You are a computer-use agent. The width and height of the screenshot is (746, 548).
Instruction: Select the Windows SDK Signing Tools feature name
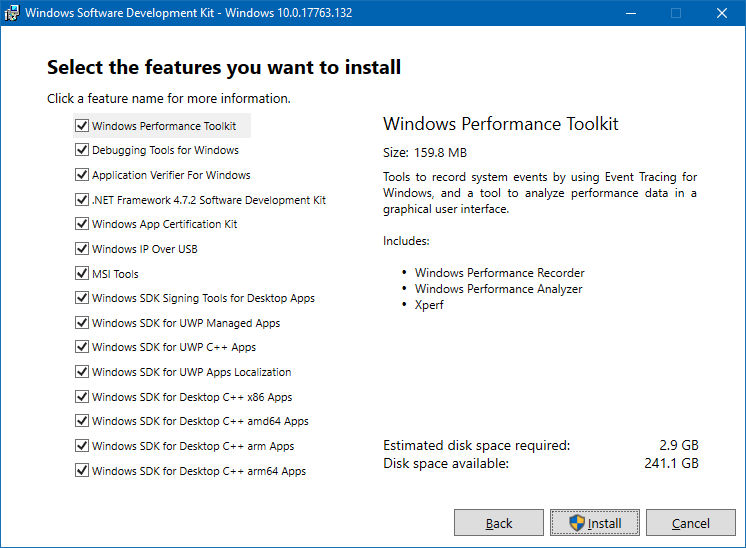(x=203, y=298)
